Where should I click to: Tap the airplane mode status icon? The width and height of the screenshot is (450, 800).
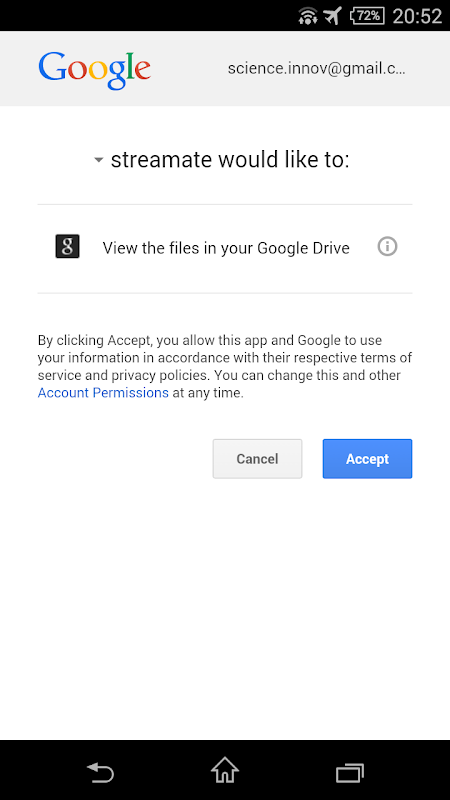pyautogui.click(x=333, y=16)
